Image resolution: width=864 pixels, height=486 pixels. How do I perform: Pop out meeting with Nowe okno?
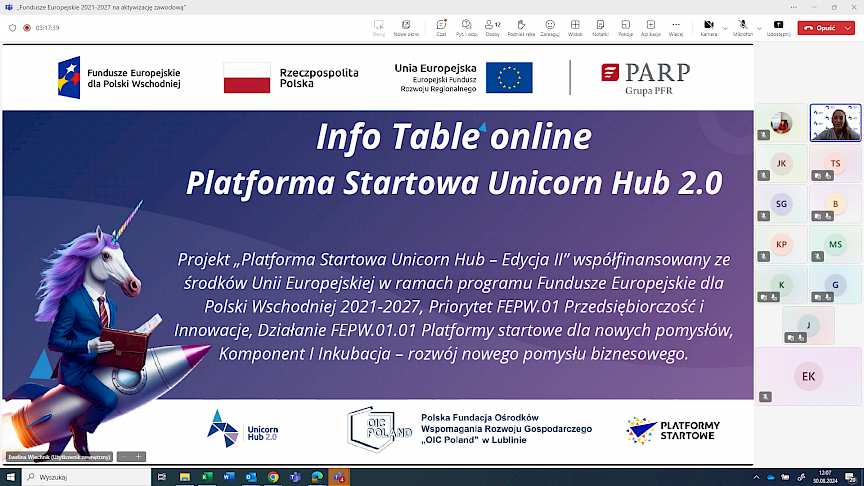[406, 28]
